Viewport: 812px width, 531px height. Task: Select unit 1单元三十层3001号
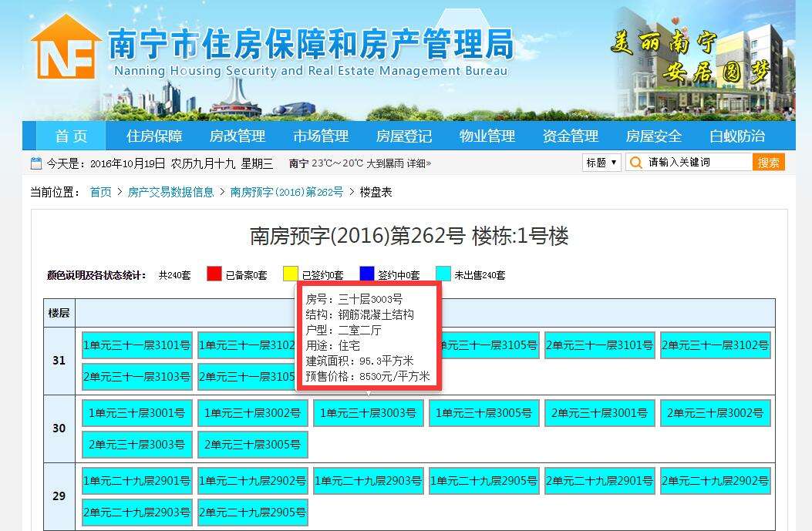[137, 413]
